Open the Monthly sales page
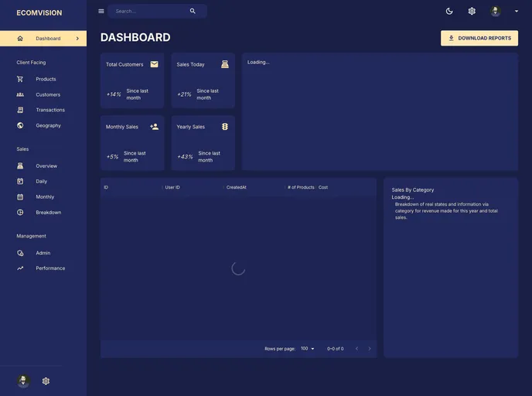The image size is (532, 396). coord(45,196)
